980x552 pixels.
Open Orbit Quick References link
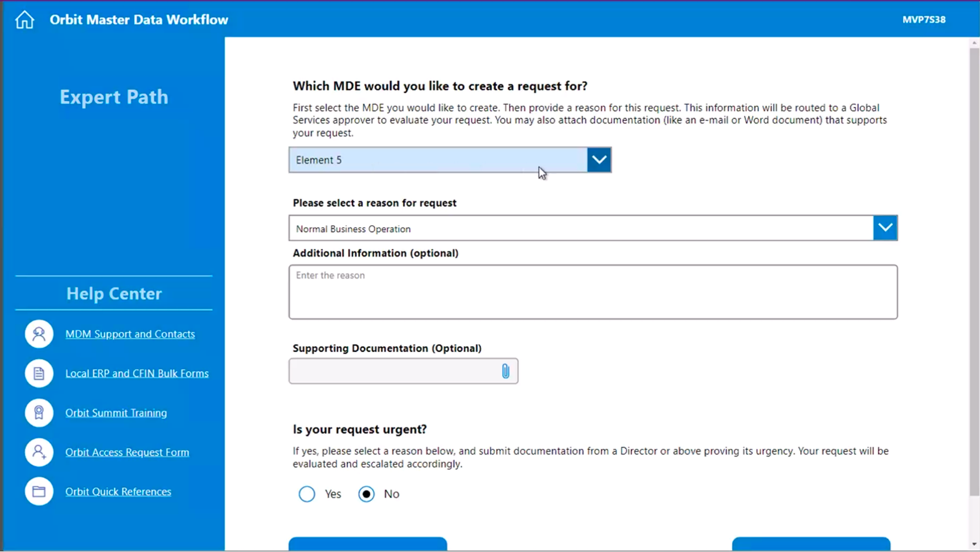coord(118,492)
